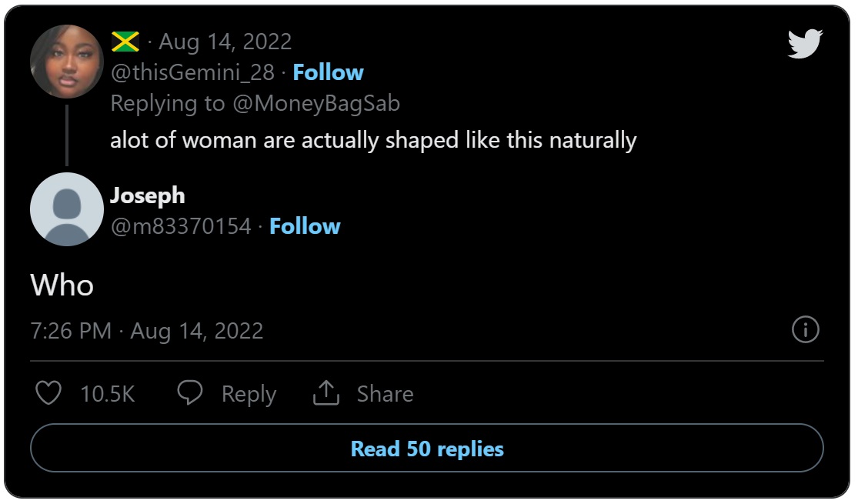This screenshot has height=504, width=858.
Task: Click the 10.5K likes count
Action: click(107, 394)
